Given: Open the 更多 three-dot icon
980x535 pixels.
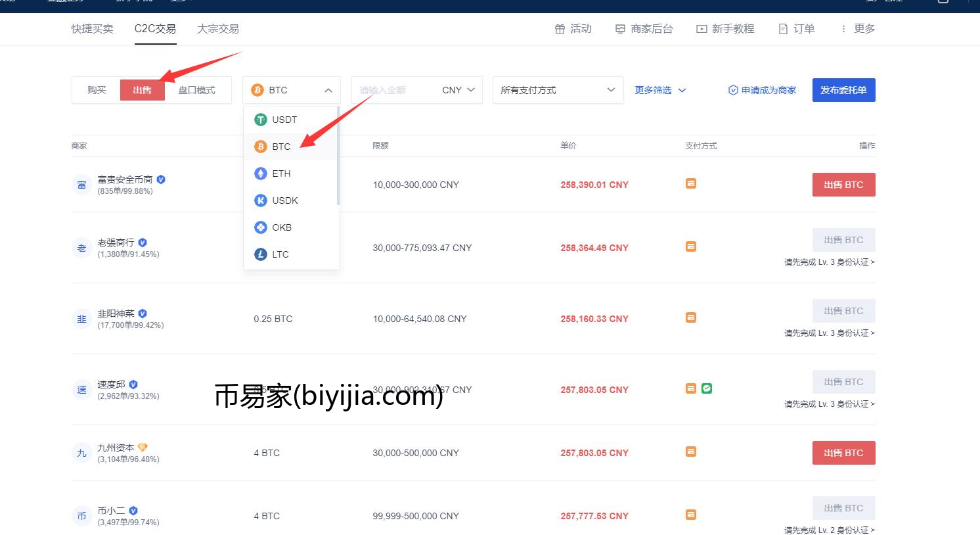Looking at the screenshot, I should tap(843, 29).
